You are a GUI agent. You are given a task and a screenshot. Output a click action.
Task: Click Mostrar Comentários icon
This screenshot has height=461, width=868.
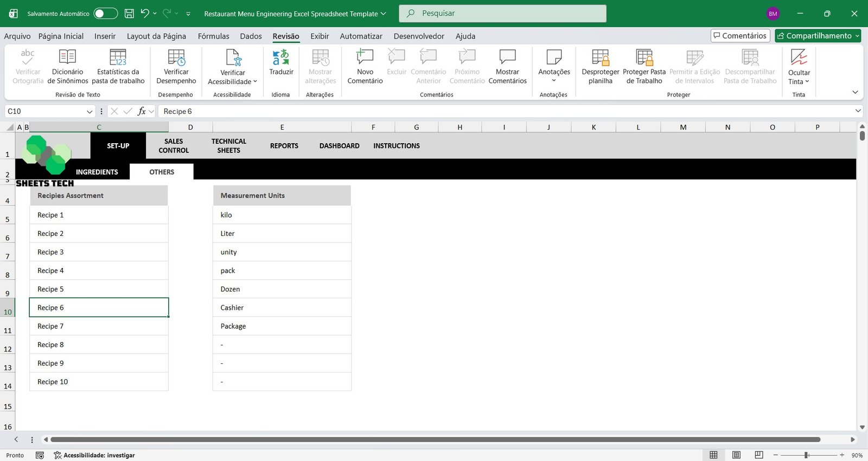pyautogui.click(x=507, y=57)
